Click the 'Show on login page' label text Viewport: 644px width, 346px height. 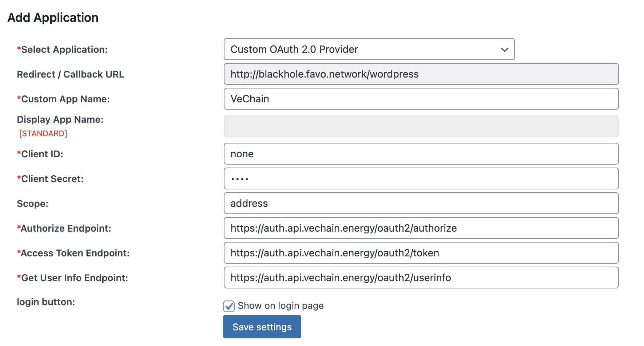(281, 306)
